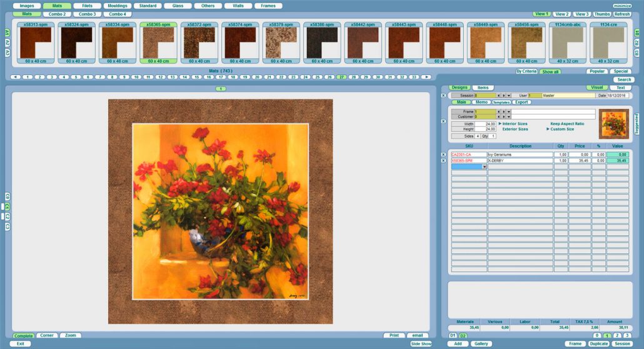Click the Width input field
The height and width of the screenshot is (349, 644).
point(485,124)
